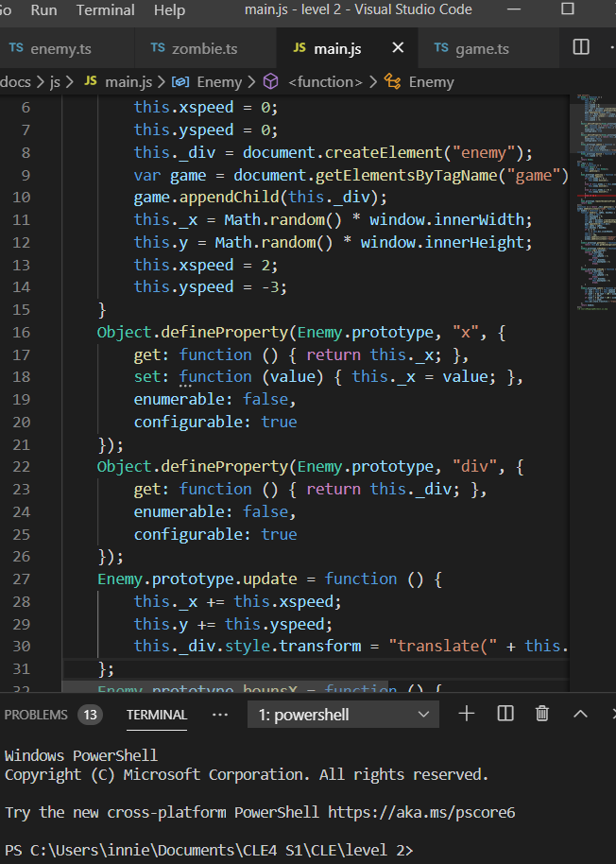Click "innerWidth" on line 11
The width and height of the screenshot is (616, 864).
pyautogui.click(x=478, y=220)
